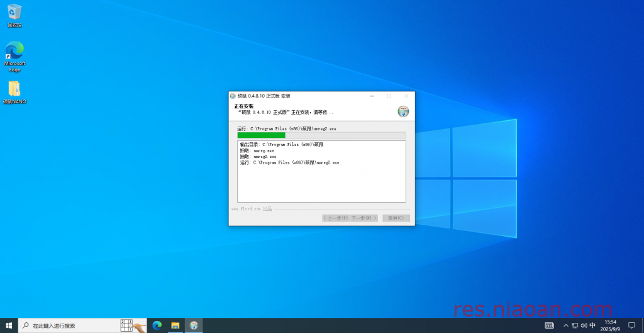Image resolution: width=644 pixels, height=333 pixels.
Task: Click the installer title bar app icon
Action: (x=233, y=96)
